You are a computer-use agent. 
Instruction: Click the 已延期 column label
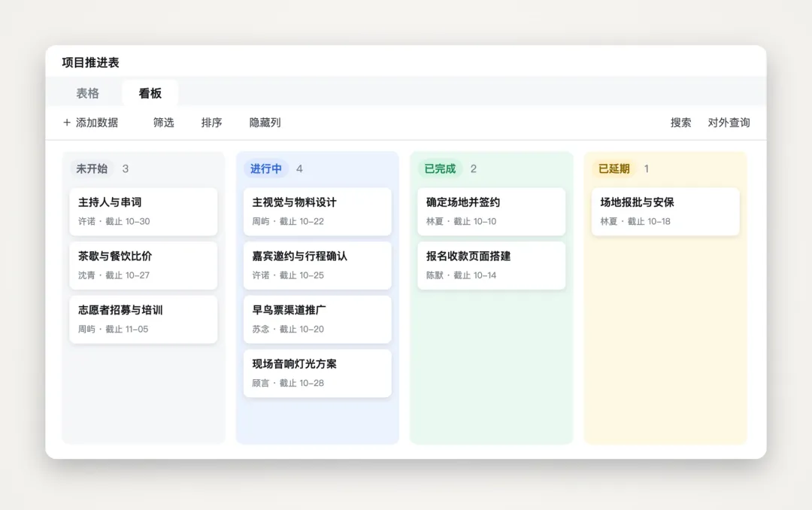614,168
